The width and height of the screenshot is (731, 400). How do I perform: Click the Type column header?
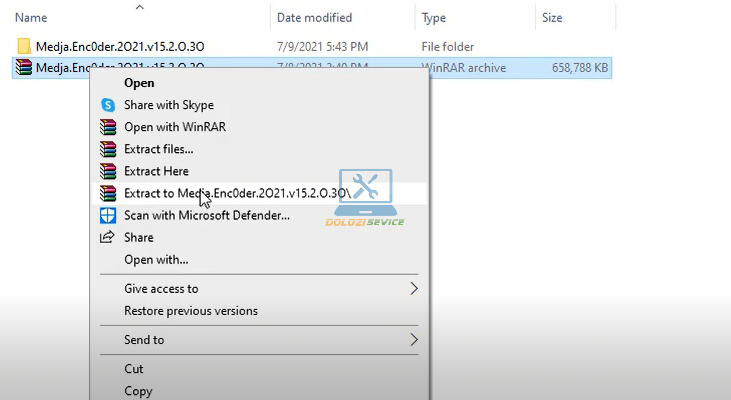pos(434,17)
